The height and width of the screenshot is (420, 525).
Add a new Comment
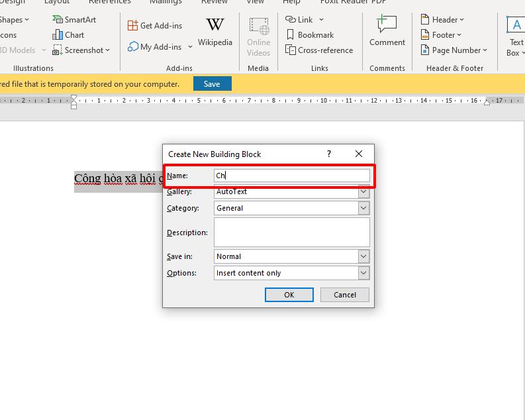387,30
